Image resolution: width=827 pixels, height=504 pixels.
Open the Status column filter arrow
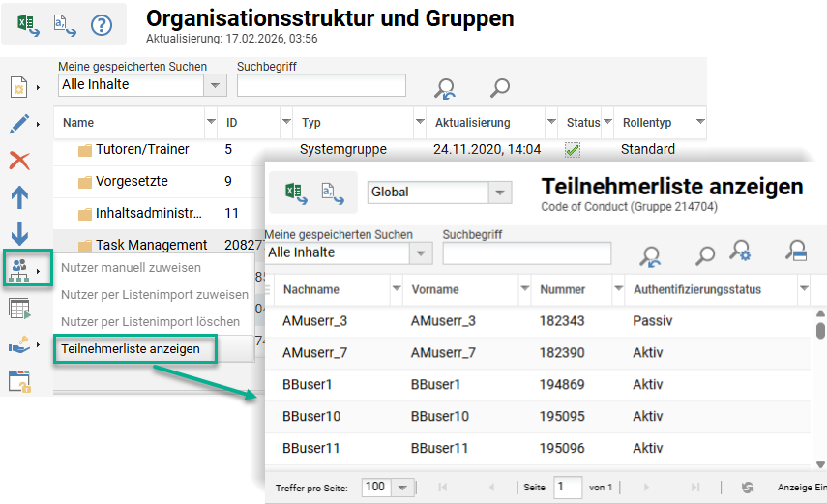pyautogui.click(x=607, y=122)
